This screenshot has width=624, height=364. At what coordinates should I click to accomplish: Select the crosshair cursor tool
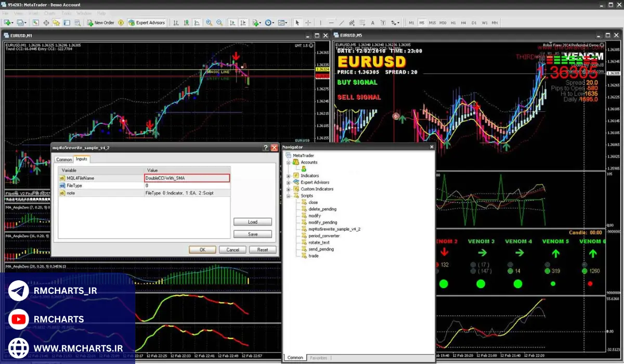pos(308,23)
